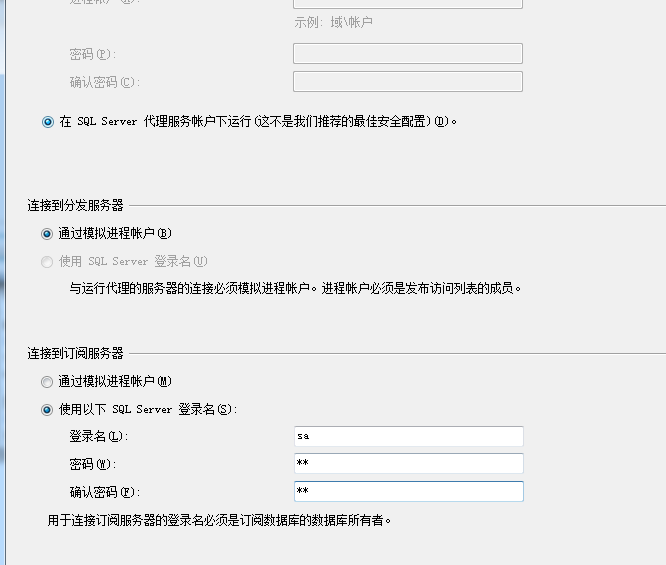Focus the 密码(W) password input box
Viewport: 666px width, 565px height.
[408, 464]
